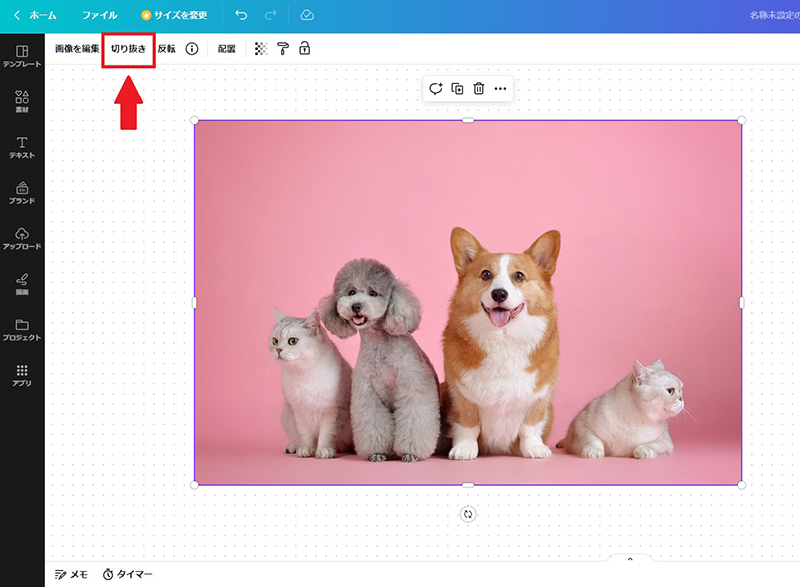The image size is (800, 587).
Task: Click the 反転 flip button
Action: pos(165,48)
